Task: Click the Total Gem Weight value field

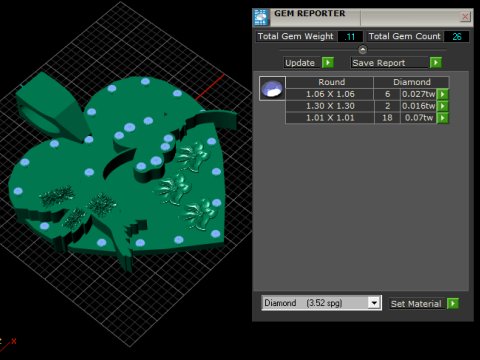Action: [350, 36]
